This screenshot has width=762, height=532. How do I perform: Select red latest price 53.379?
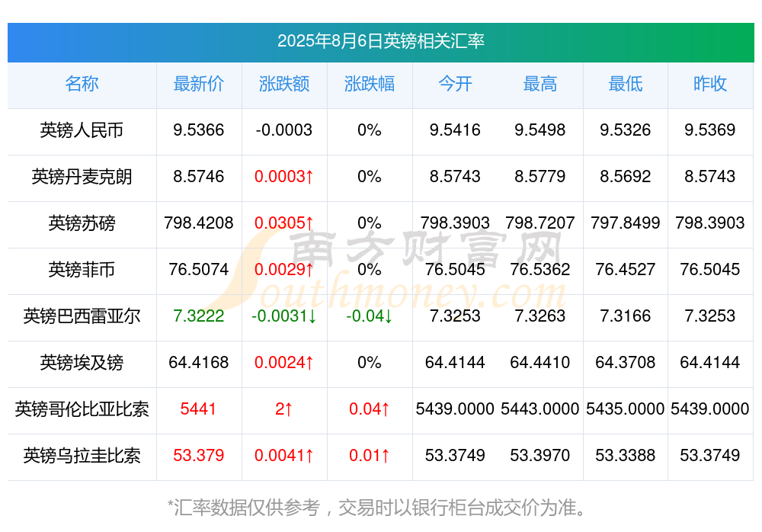[199, 456]
